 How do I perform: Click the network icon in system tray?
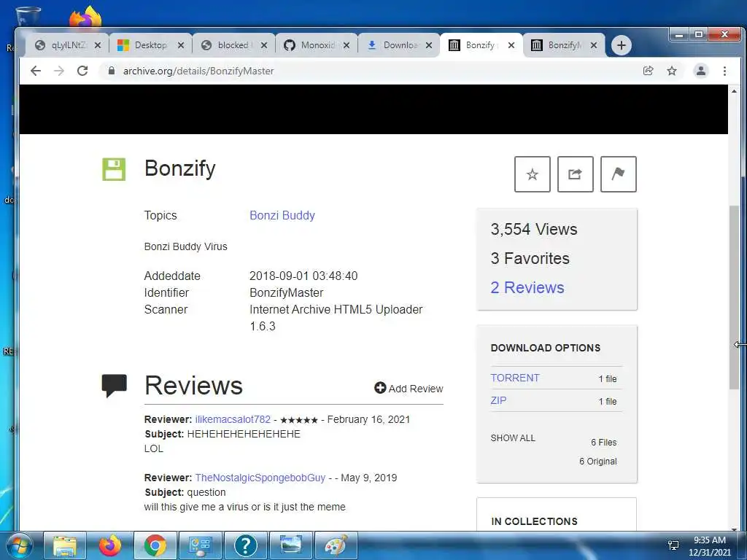click(x=673, y=545)
